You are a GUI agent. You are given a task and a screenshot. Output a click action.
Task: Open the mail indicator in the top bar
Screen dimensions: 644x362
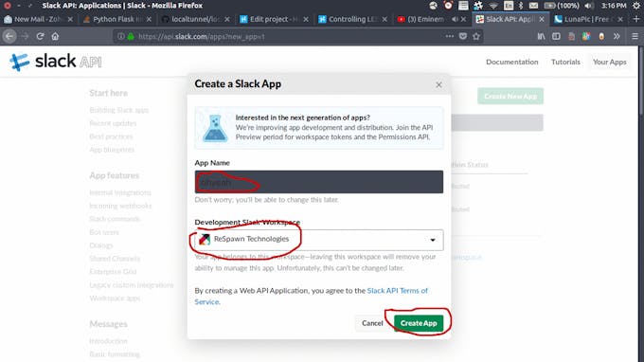coord(533,6)
